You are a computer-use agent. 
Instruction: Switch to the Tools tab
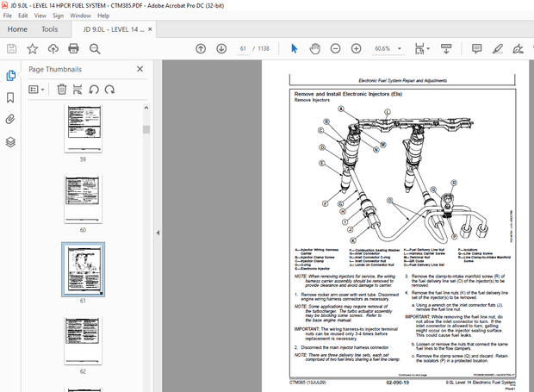pos(50,29)
